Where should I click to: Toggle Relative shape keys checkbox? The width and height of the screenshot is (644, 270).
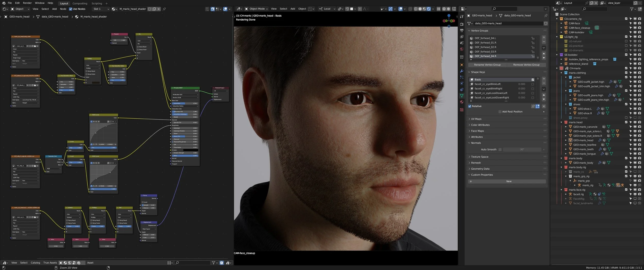coord(470,106)
